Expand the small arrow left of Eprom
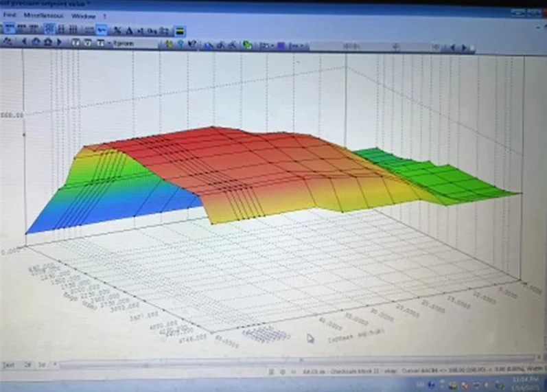Viewport: 547px width, 392px height. (109, 43)
